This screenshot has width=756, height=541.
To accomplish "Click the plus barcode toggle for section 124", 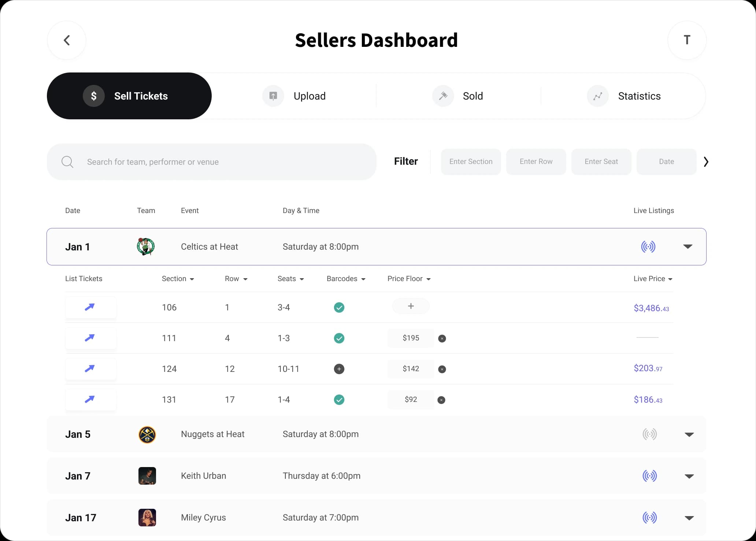I will (339, 369).
